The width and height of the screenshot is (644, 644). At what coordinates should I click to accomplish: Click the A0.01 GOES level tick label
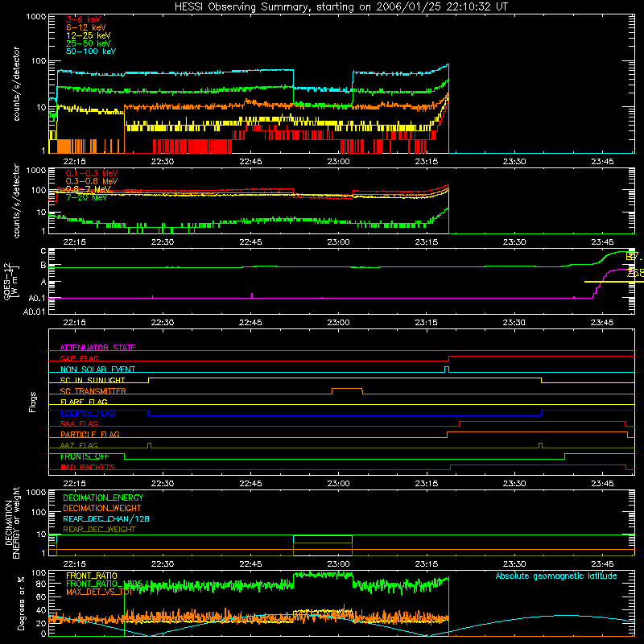(x=34, y=312)
